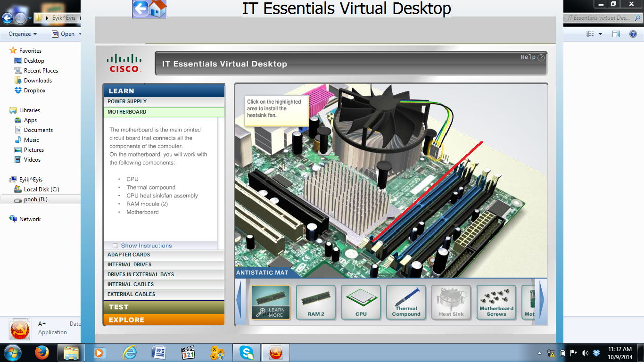Click the blue back arrow icon
Image resolution: width=644 pixels, height=362 pixels.
point(140,8)
